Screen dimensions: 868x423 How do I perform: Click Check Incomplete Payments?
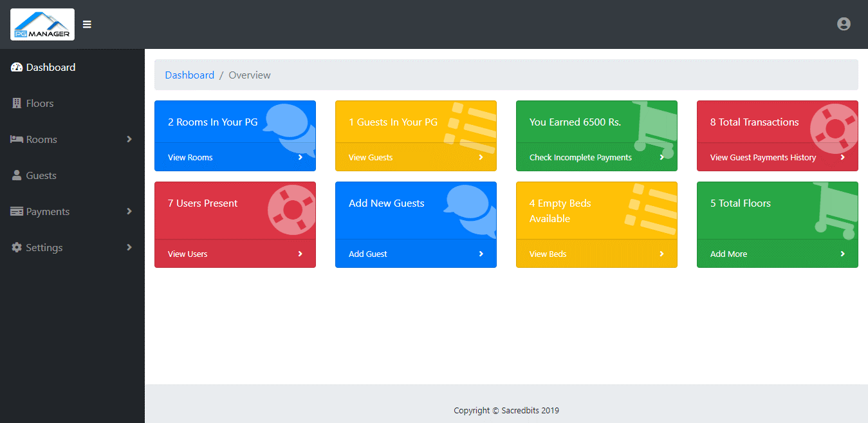[581, 156]
